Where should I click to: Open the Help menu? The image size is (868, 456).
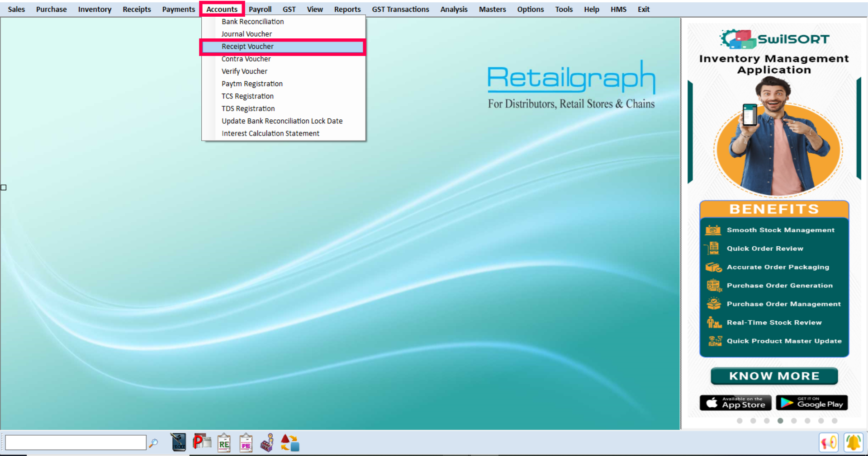[x=591, y=9]
